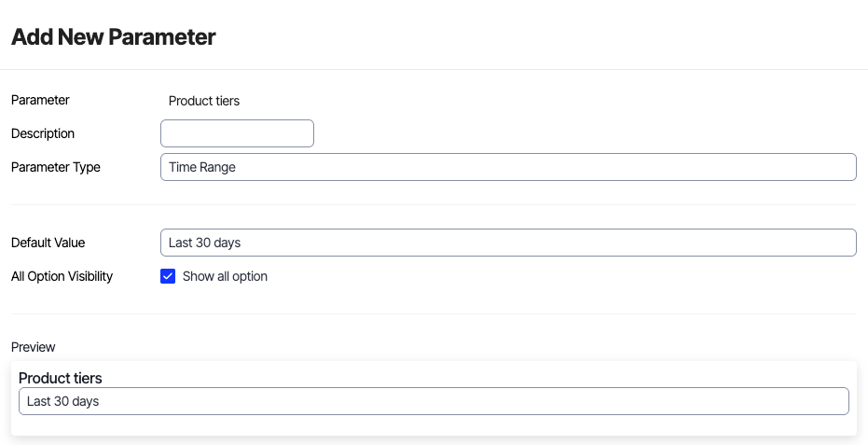Open the Parameter Type dropdown

pyautogui.click(x=508, y=167)
